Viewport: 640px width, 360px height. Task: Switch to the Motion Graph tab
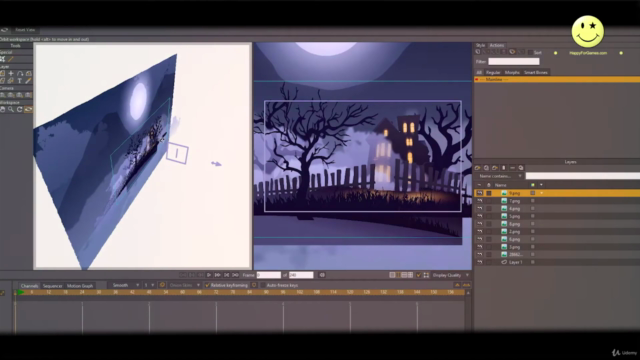[80, 286]
